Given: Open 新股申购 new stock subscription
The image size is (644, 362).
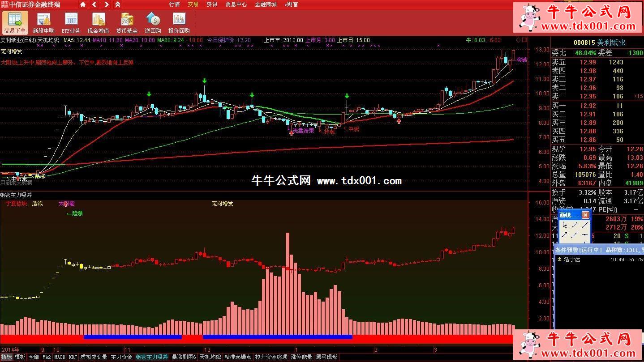Looking at the screenshot, I should tap(43, 23).
